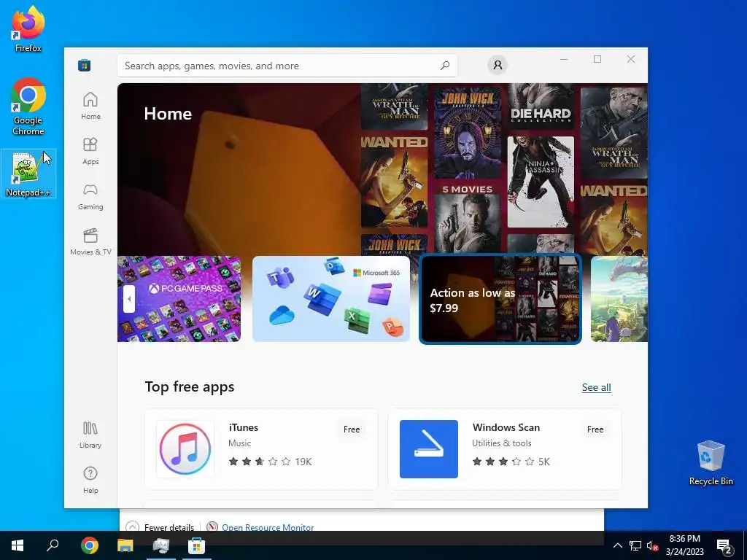Switch to Task Manager in the taskbar
Viewport: 747px width, 560px height.
[x=161, y=545]
